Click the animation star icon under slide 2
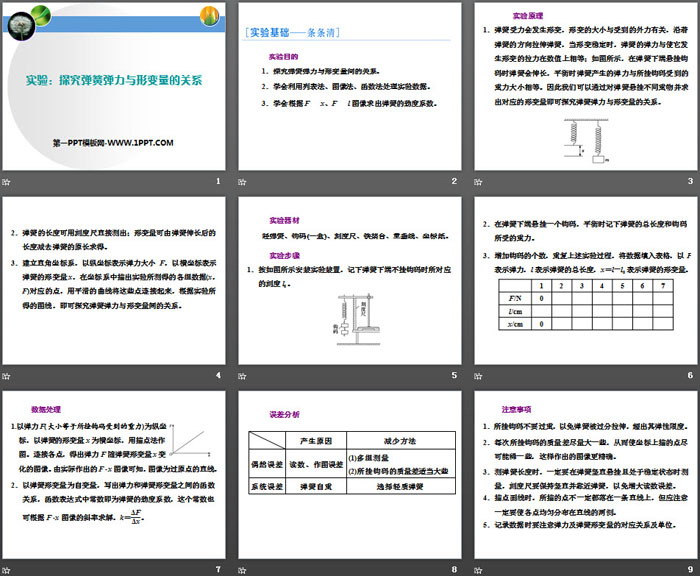 click(x=244, y=181)
